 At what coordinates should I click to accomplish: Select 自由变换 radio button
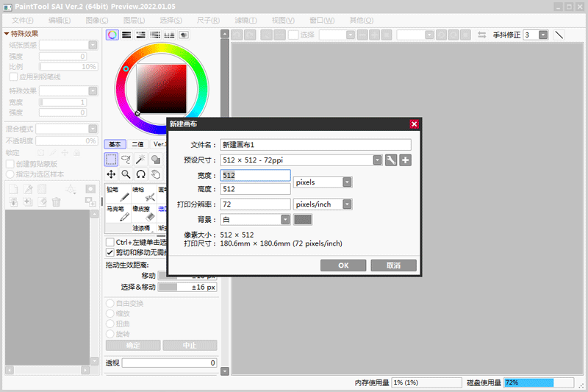tap(110, 303)
